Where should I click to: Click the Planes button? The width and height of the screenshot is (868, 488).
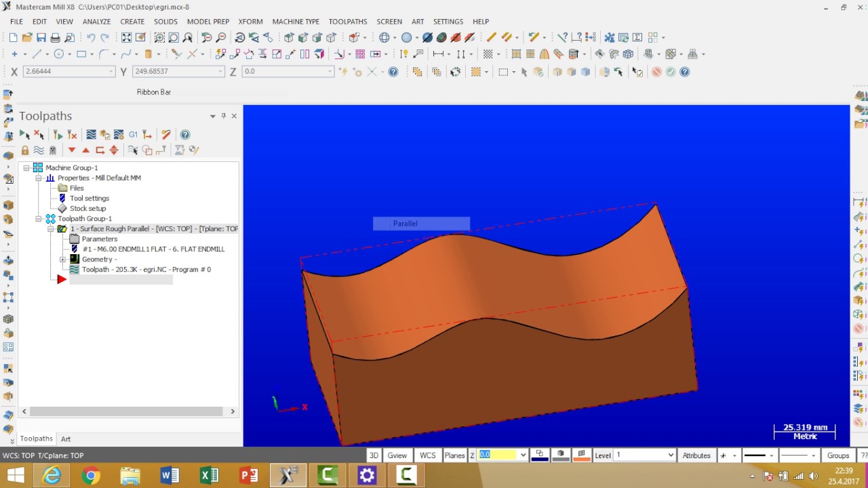(454, 455)
